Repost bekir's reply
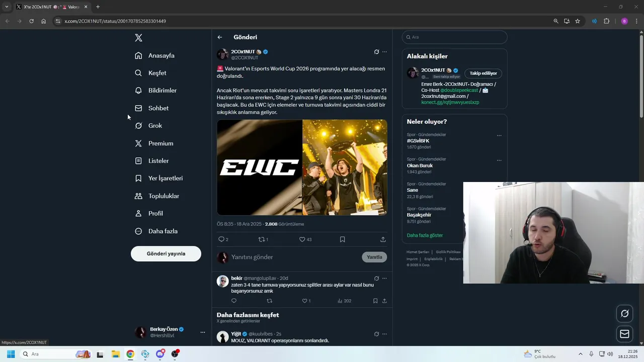Image resolution: width=644 pixels, height=362 pixels. tap(269, 301)
